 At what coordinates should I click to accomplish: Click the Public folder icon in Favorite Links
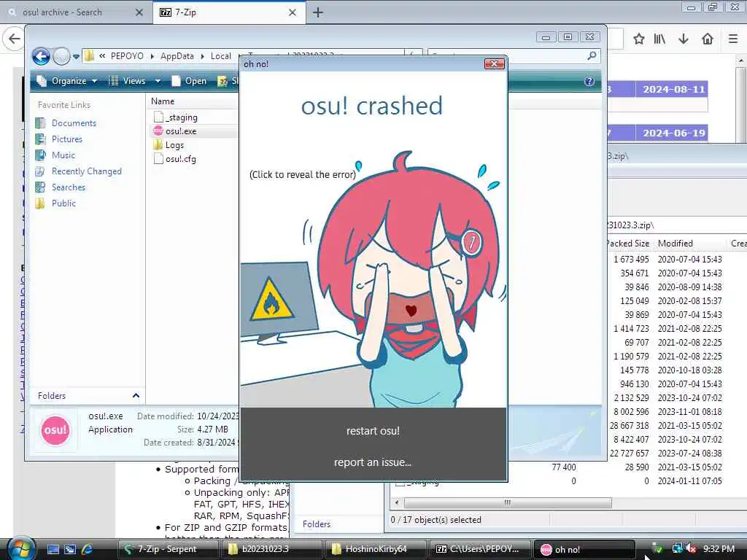pyautogui.click(x=41, y=203)
